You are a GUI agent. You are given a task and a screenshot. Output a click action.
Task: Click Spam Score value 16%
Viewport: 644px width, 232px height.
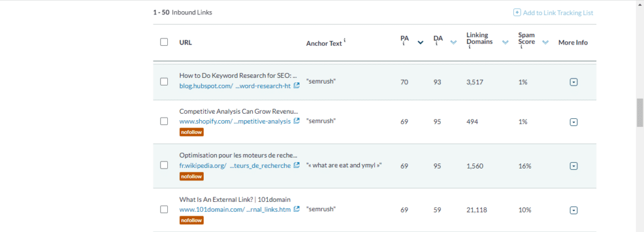(x=525, y=166)
